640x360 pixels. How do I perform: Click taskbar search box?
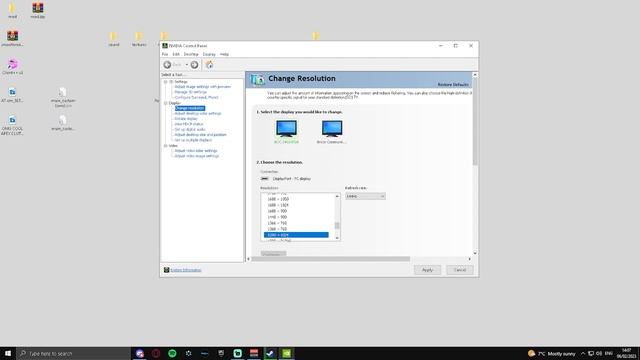coord(73,353)
